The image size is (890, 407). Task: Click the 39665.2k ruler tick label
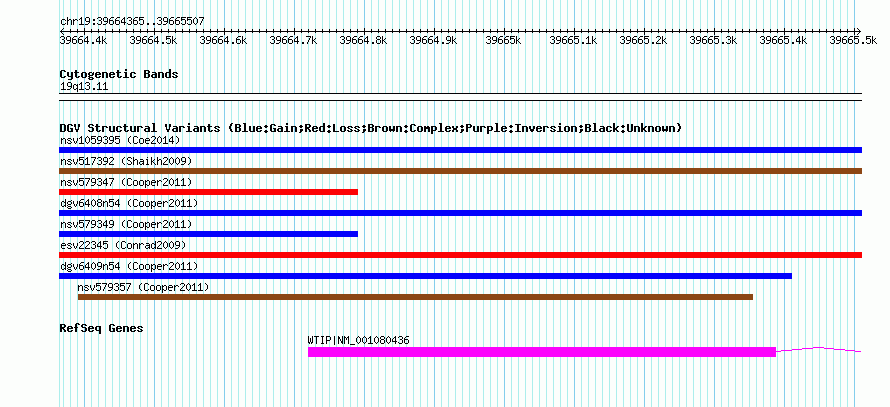(643, 40)
